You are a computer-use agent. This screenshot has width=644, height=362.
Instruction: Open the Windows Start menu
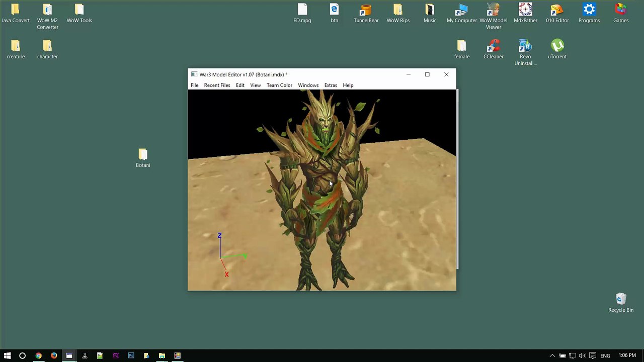point(7,355)
